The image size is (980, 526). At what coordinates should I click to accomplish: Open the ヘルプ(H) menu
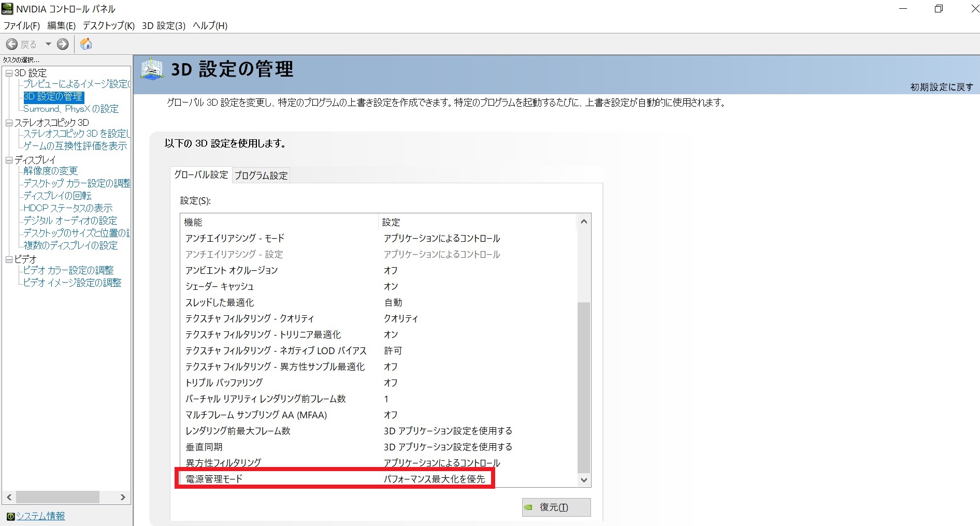click(x=210, y=25)
